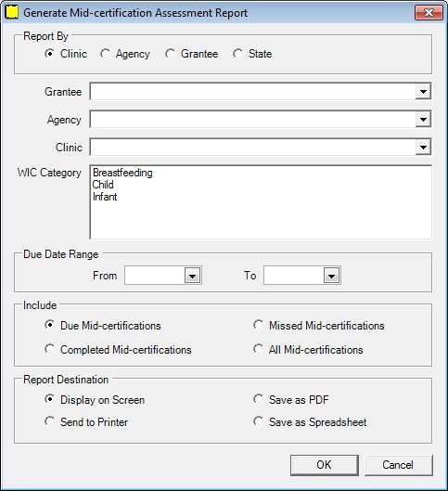Open the From due date picker
The height and width of the screenshot is (491, 448).
[192, 276]
